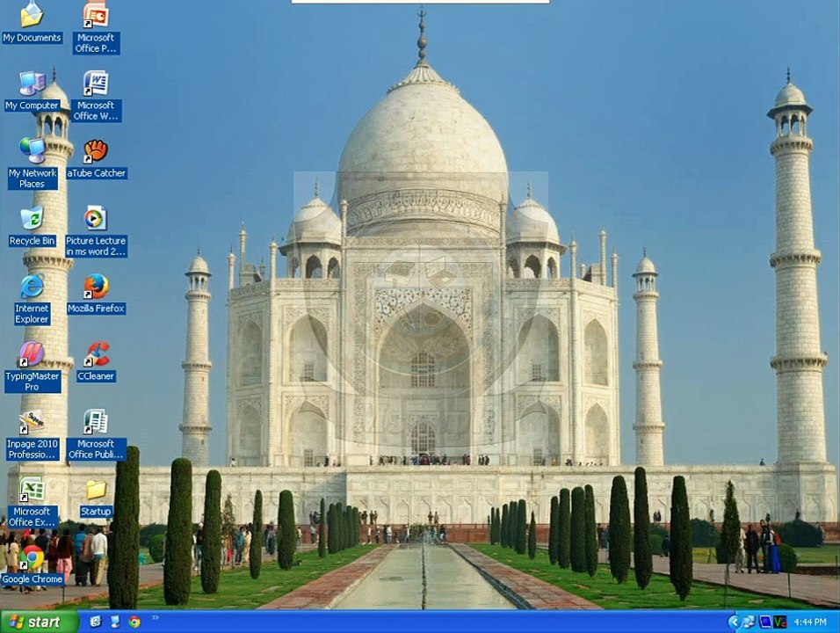Click the network connection tray icon
The width and height of the screenshot is (840, 633).
pos(749,622)
